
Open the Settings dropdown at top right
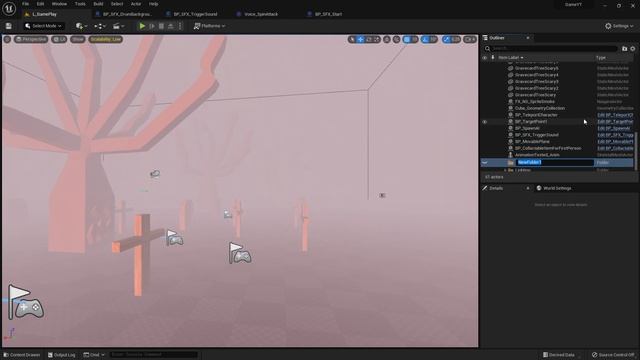619,26
